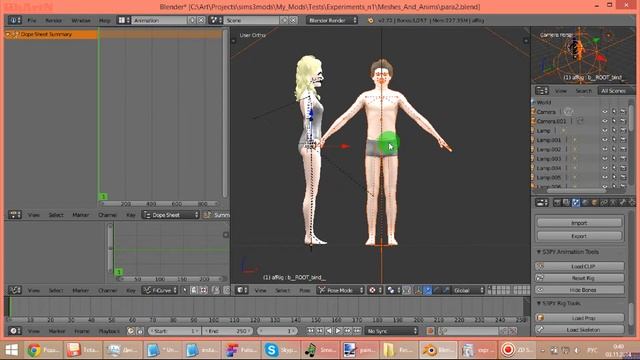Open the Dope Sheet editor type icon

tap(15, 215)
